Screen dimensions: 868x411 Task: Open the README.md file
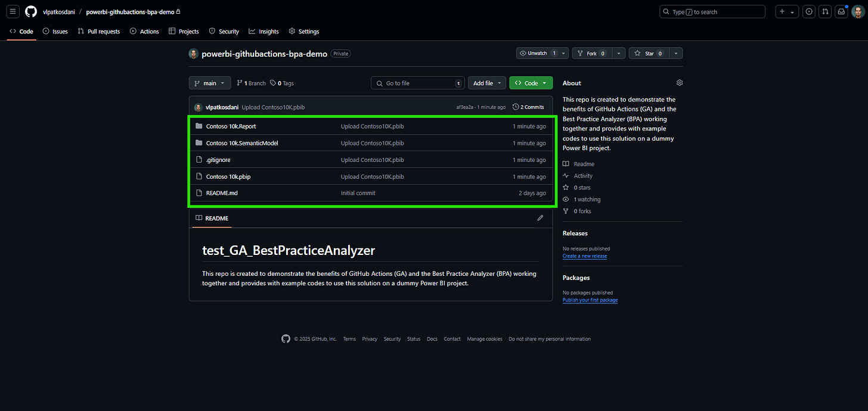coord(222,193)
